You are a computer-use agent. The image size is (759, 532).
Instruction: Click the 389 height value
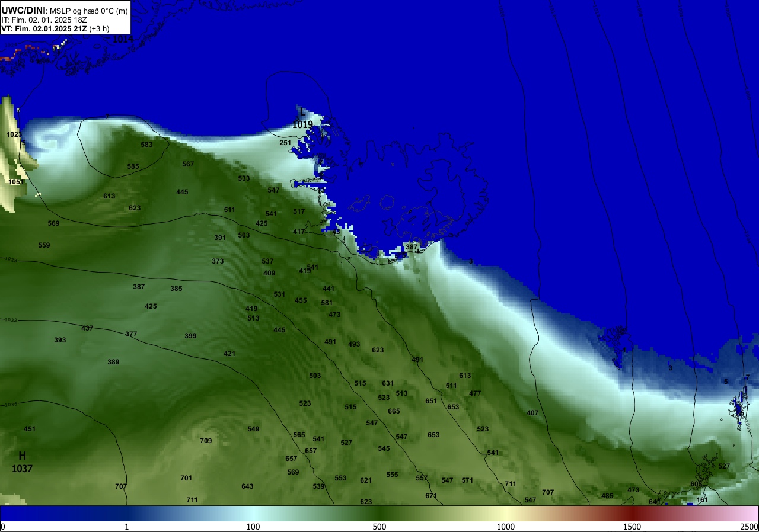point(113,362)
